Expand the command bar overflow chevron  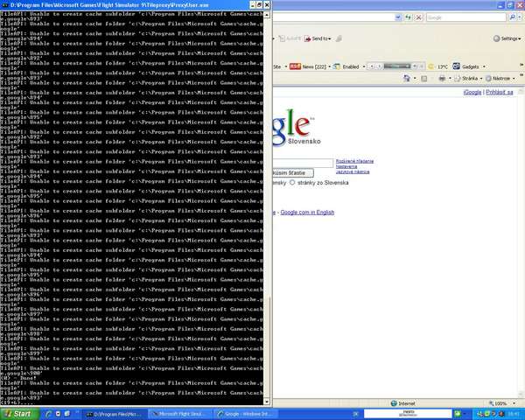[521, 75]
